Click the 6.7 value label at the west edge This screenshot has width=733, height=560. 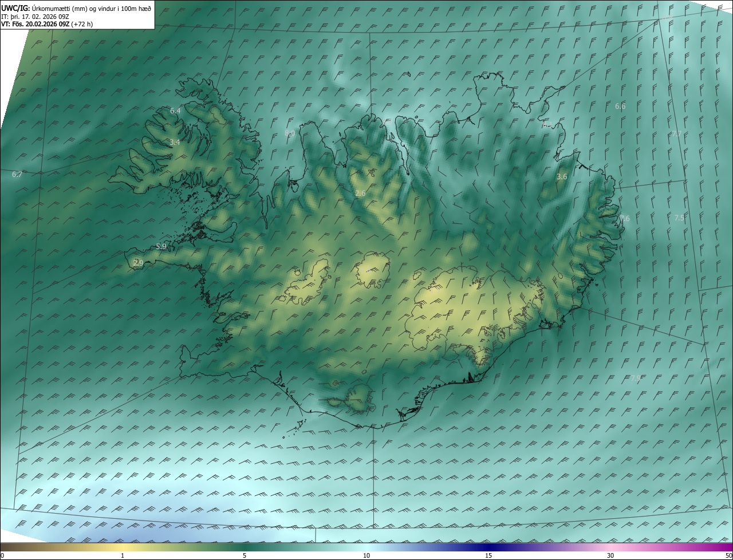click(17, 174)
